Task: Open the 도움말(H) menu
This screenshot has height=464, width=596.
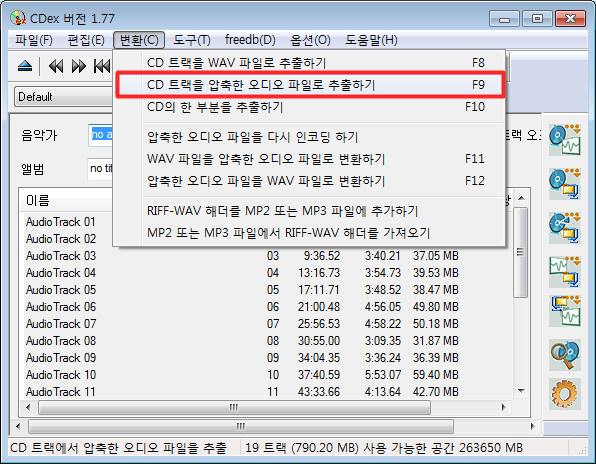Action: 371,40
